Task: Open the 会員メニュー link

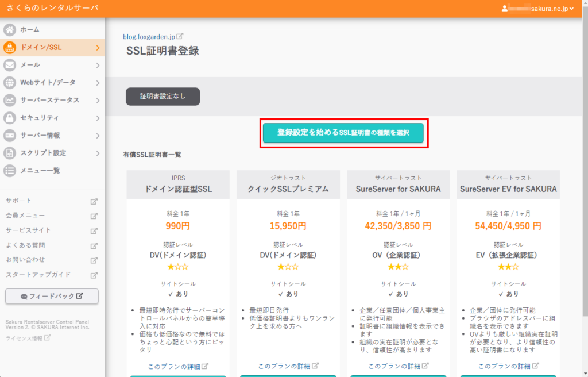Action: (25, 216)
